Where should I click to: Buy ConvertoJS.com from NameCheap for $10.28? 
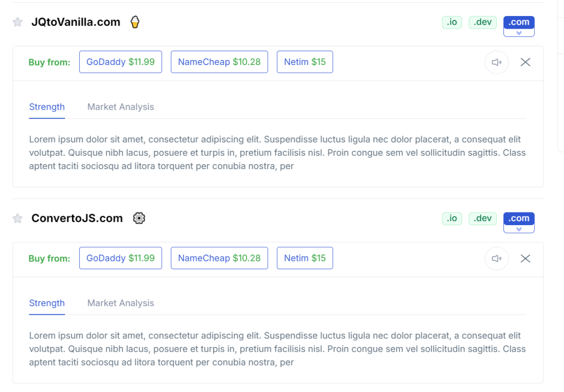click(x=219, y=258)
